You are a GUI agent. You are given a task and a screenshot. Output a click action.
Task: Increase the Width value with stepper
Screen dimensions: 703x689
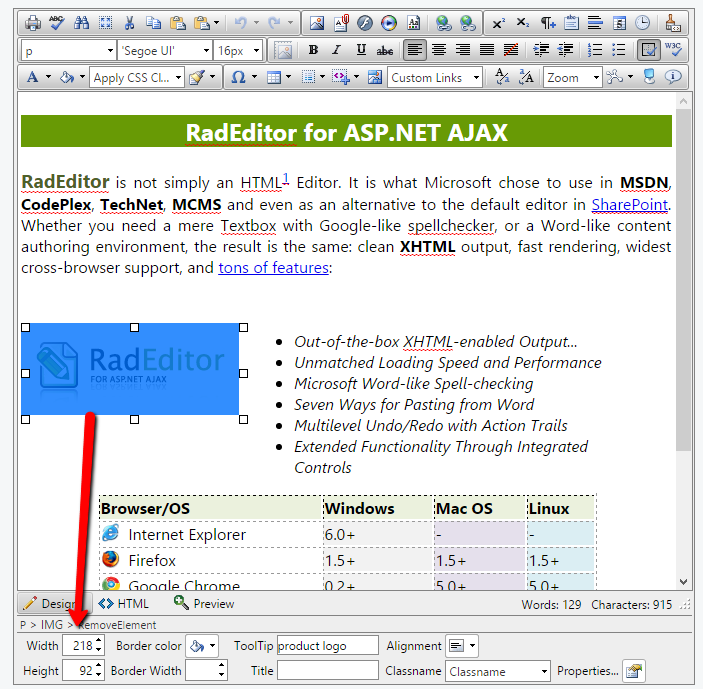coord(99,641)
